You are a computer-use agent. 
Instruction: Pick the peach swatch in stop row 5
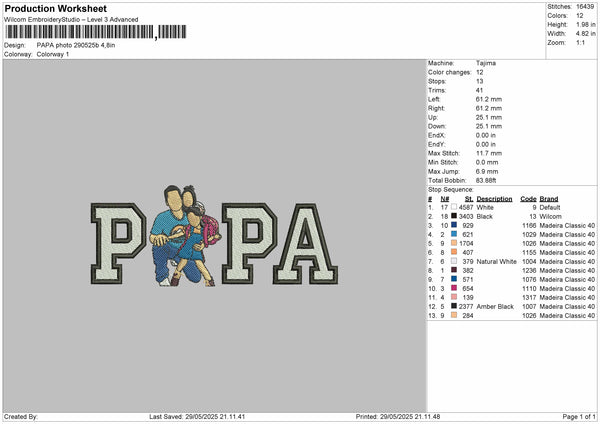454,243
